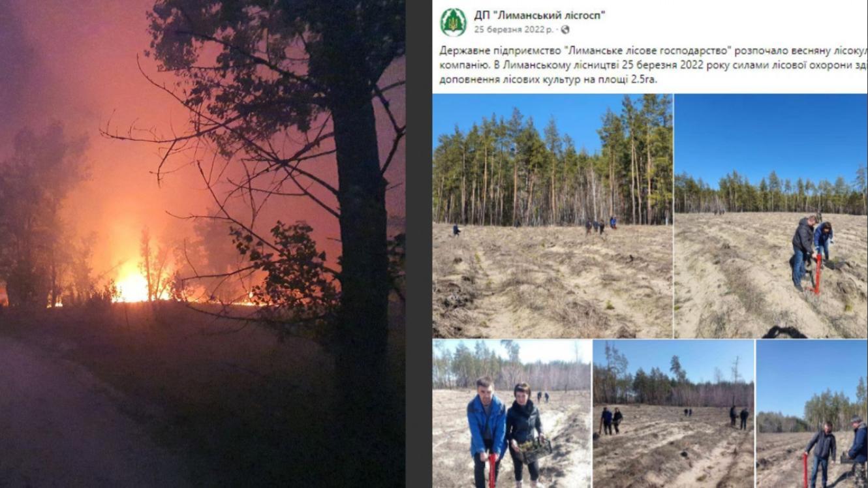Click the shadow at the bottom edge of the top right photo
This screenshot has height=488, width=868.
click(784, 332)
